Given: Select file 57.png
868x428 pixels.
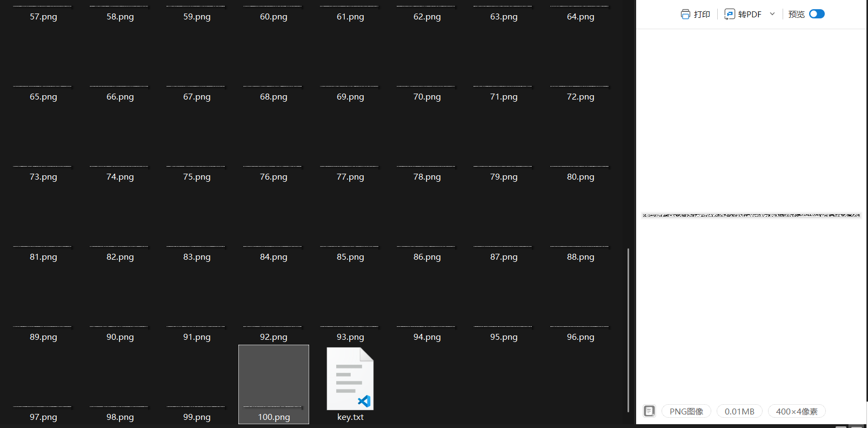Looking at the screenshot, I should (43, 17).
